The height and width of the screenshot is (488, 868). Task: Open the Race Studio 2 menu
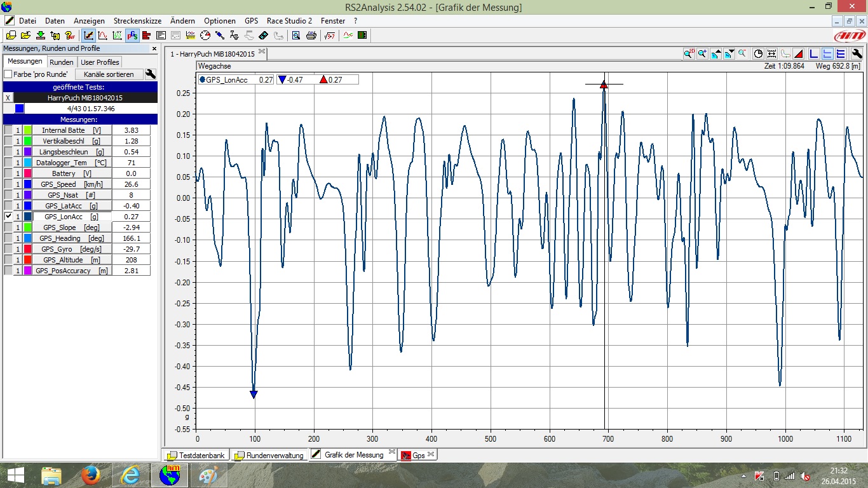[289, 21]
